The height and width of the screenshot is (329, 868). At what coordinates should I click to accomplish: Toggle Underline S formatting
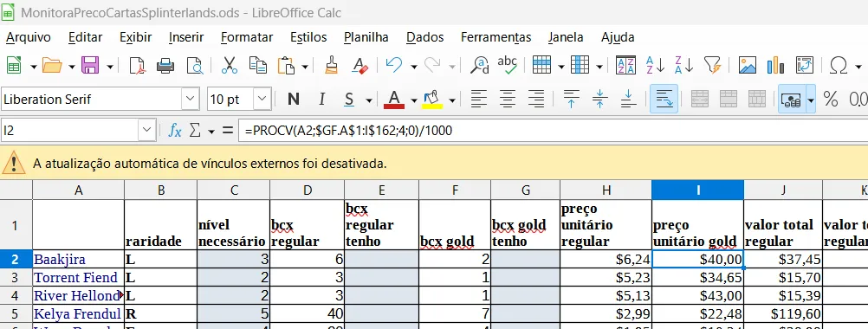(x=349, y=100)
